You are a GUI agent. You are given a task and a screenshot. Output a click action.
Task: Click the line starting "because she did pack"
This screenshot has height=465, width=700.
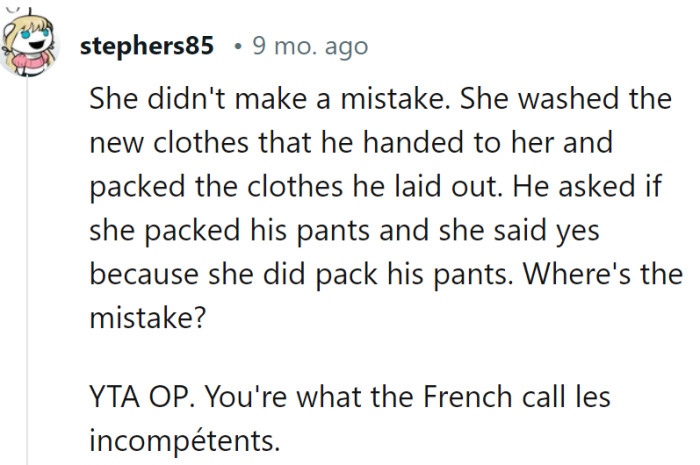click(x=386, y=274)
